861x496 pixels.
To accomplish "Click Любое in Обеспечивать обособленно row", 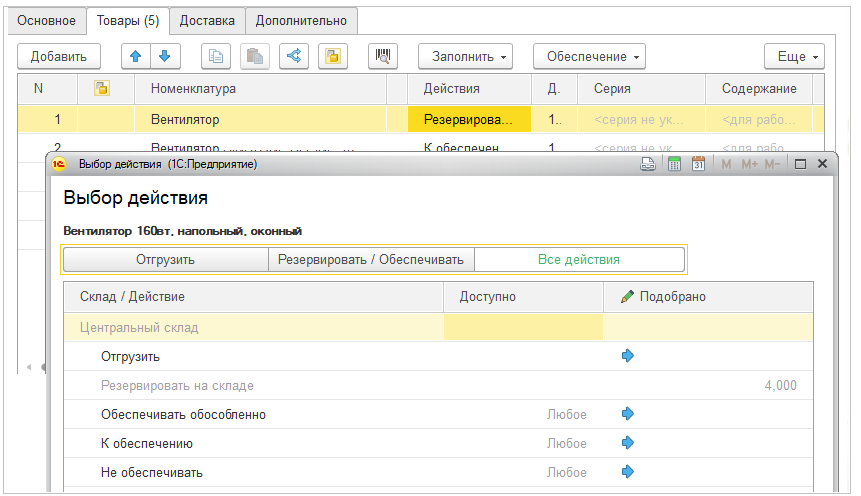I will click(567, 415).
